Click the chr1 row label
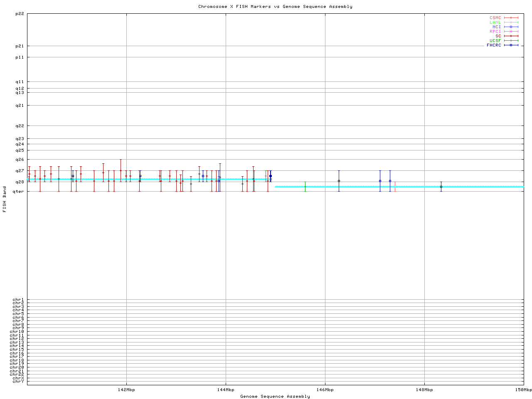This screenshot has height=399, width=532. click(18, 300)
